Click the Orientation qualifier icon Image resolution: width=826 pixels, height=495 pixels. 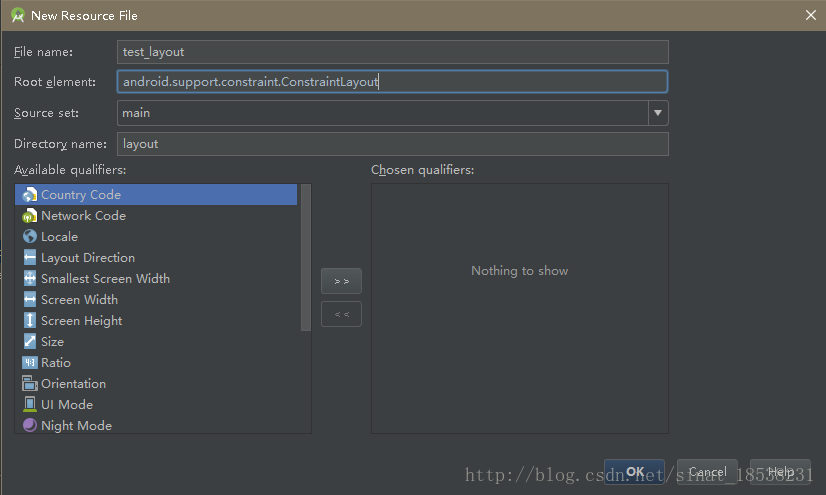30,383
